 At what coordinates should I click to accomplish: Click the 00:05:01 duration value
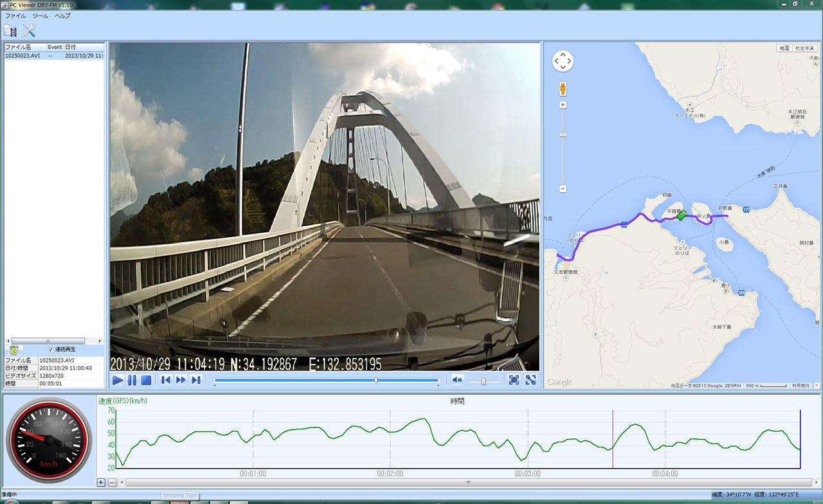(x=51, y=383)
